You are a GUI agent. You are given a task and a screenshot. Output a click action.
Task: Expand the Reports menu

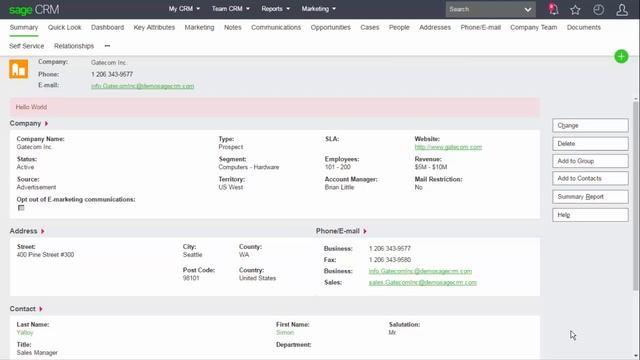click(276, 9)
